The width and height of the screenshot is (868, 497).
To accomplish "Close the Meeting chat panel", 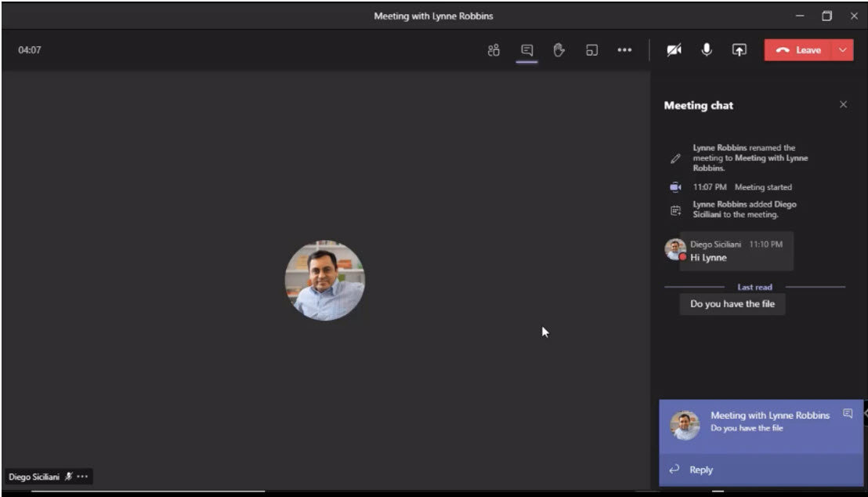I will [843, 105].
